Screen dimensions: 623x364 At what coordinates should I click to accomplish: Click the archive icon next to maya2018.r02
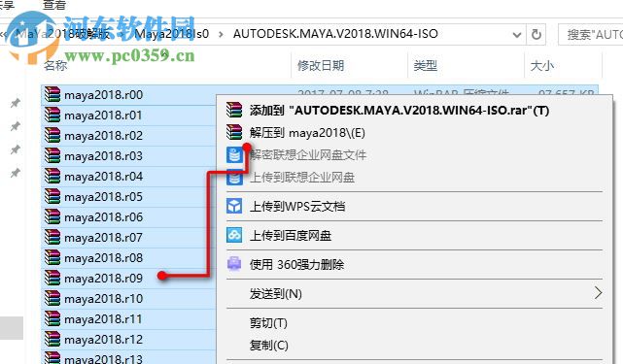[x=52, y=135]
